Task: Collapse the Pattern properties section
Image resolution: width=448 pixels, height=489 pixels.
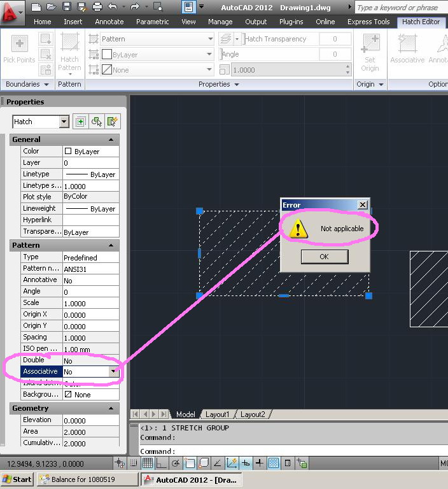Action: tap(111, 245)
